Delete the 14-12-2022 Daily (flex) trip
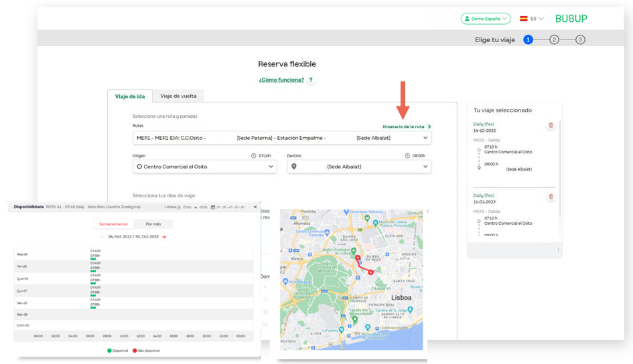 click(x=551, y=125)
